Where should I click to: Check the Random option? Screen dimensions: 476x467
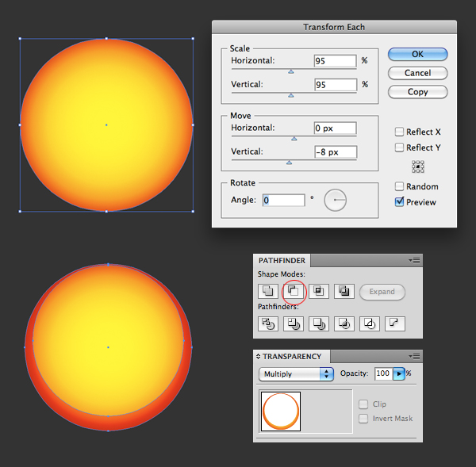click(x=400, y=186)
